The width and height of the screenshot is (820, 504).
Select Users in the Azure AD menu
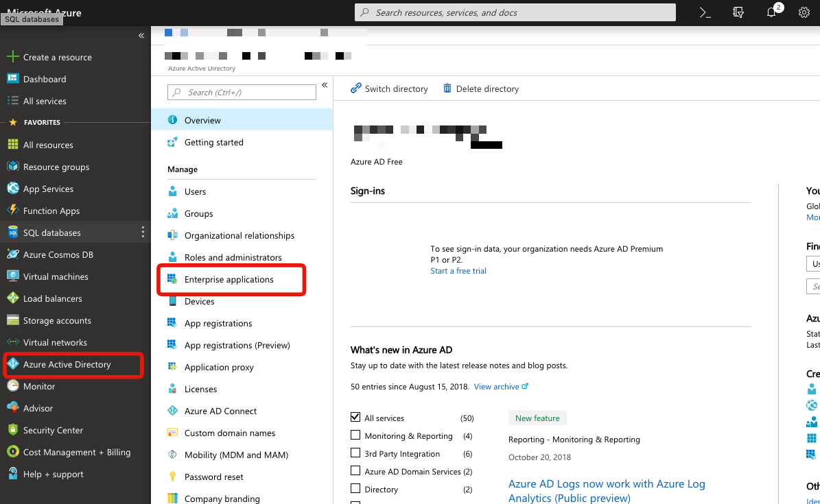pyautogui.click(x=195, y=191)
